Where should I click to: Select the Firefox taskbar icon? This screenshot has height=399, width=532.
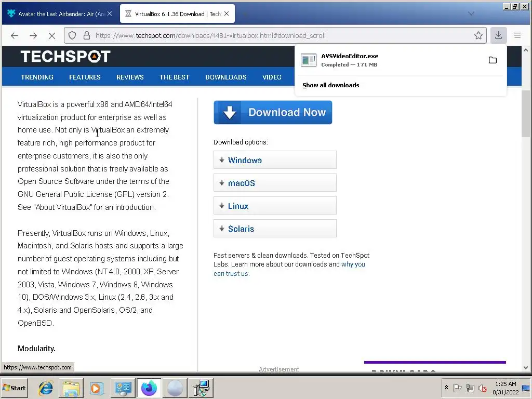tap(149, 388)
